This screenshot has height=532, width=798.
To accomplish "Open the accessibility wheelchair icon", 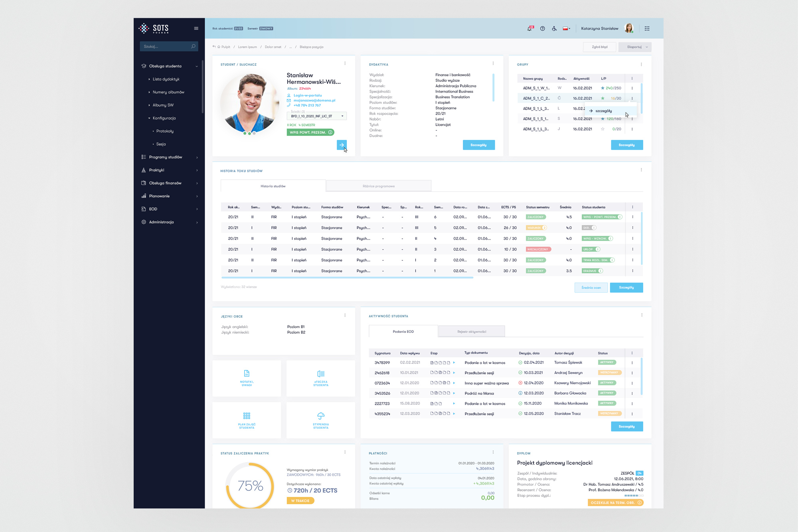I will click(x=554, y=29).
